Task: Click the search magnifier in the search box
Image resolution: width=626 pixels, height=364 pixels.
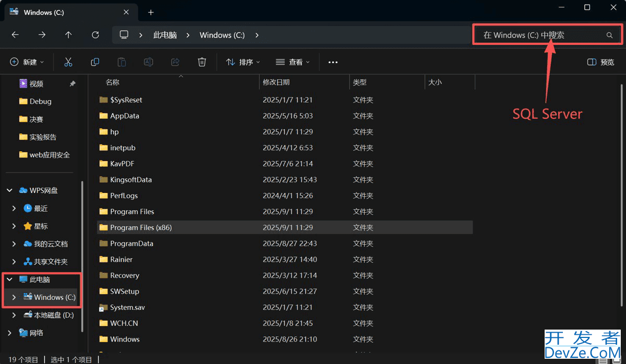Action: click(x=609, y=35)
